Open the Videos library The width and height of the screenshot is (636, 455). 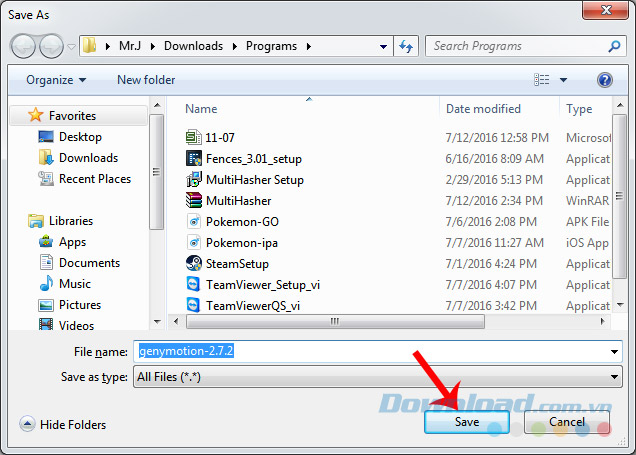click(76, 325)
